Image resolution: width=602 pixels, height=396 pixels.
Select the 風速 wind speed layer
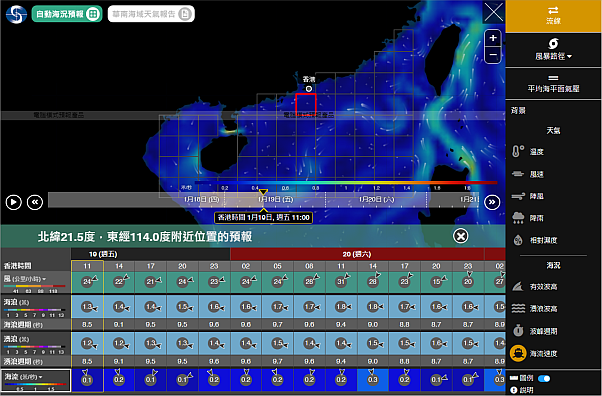point(528,174)
